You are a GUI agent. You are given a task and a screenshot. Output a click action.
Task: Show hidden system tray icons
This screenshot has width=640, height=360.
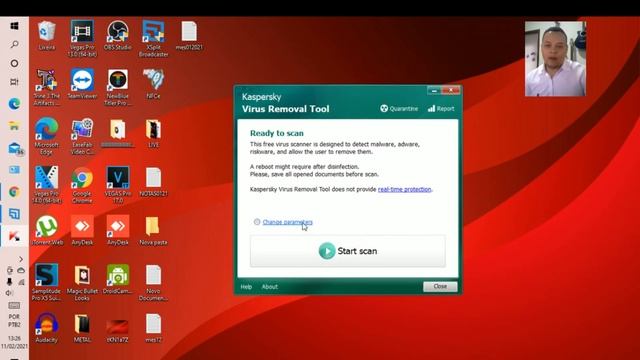pos(21,259)
